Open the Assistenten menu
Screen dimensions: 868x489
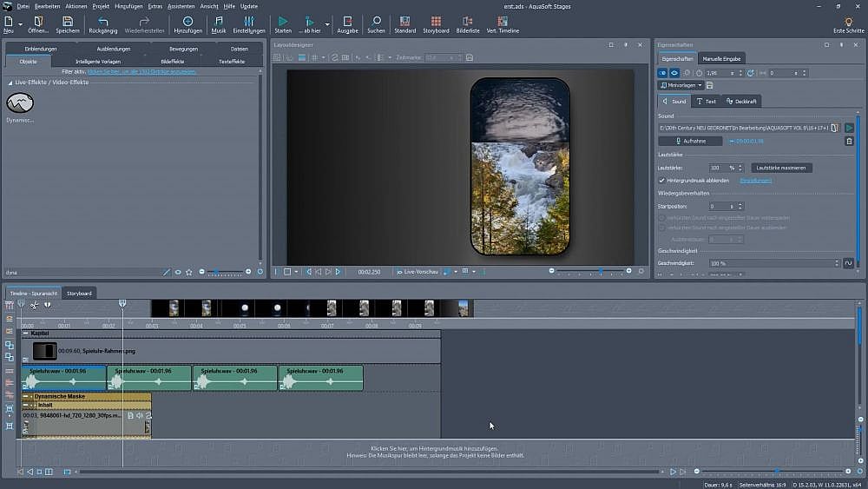point(182,6)
